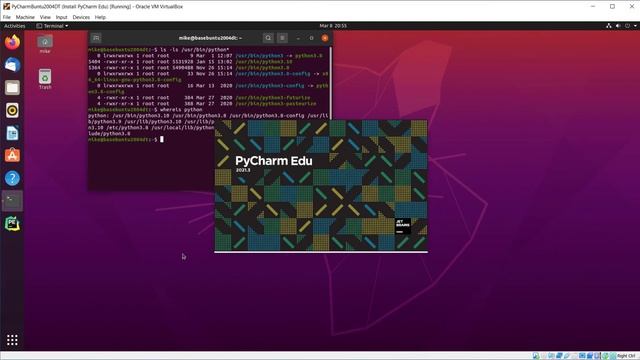Open the VirtualBox Machine menu
The width and height of the screenshot is (640, 360).
point(25,17)
